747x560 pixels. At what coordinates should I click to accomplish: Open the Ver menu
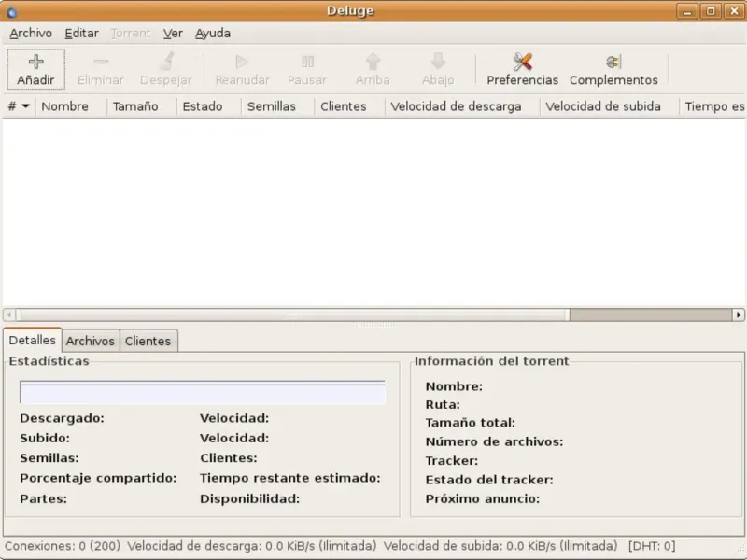click(x=173, y=34)
